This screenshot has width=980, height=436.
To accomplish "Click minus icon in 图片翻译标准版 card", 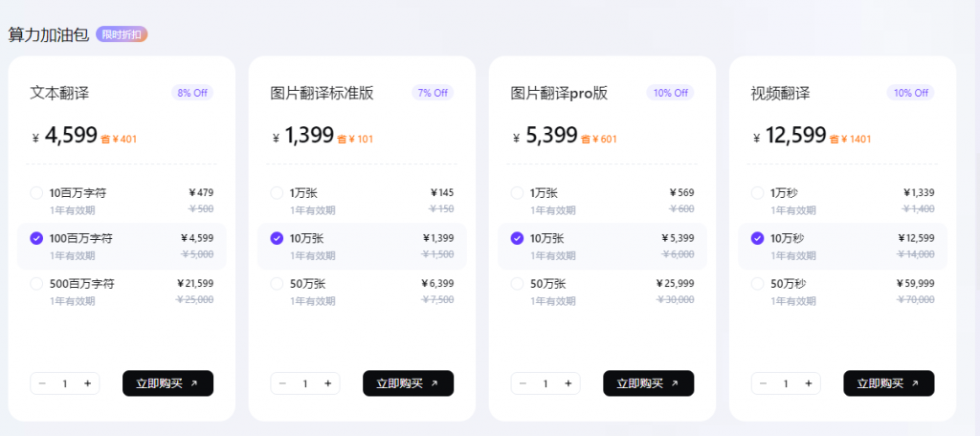I will pos(282,383).
